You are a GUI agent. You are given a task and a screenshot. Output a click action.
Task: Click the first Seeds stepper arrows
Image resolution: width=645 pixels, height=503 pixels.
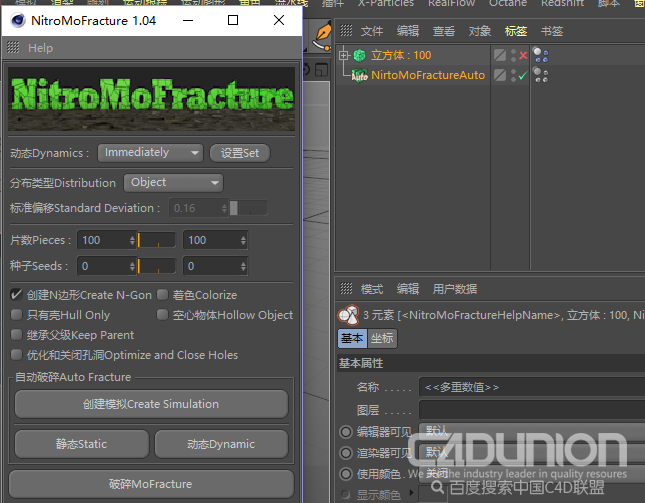point(132,266)
